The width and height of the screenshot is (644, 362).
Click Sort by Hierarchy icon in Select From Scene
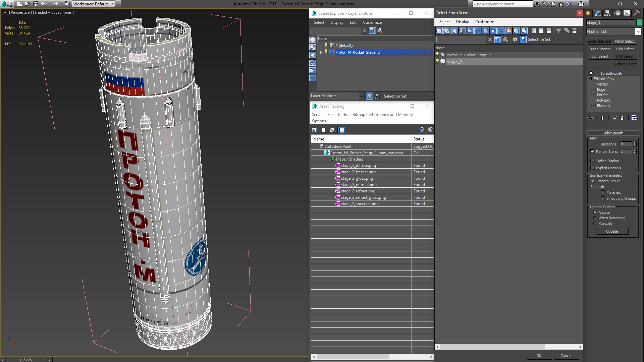pos(523,40)
